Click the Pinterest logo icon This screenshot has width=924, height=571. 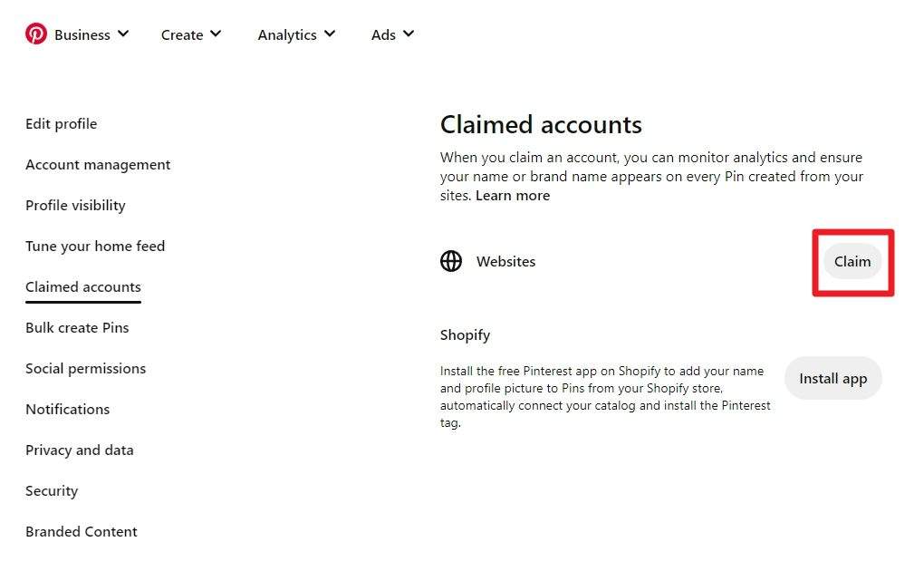pos(36,34)
